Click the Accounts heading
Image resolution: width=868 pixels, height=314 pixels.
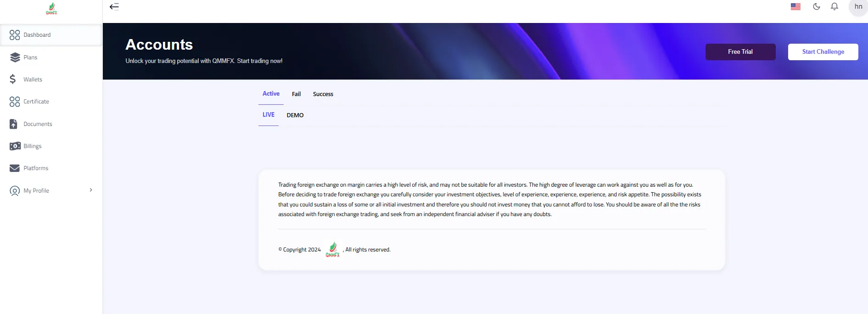[x=159, y=45]
